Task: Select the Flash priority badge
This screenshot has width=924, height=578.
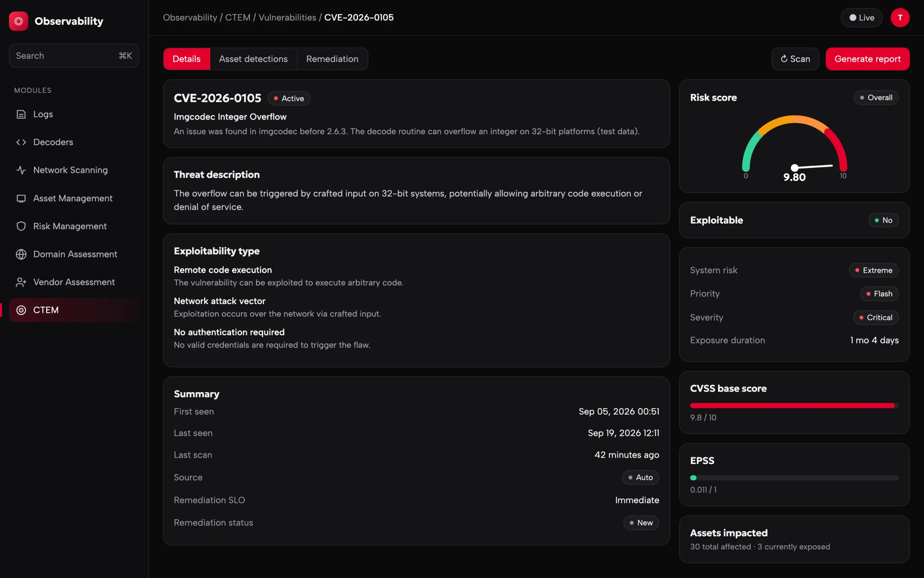Action: [x=879, y=294]
